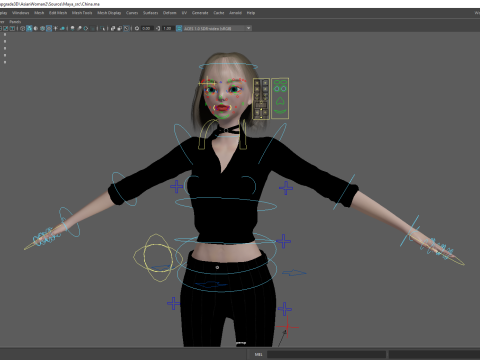The image size is (480, 360).
Task: Open the Curves menu
Action: [132, 13]
